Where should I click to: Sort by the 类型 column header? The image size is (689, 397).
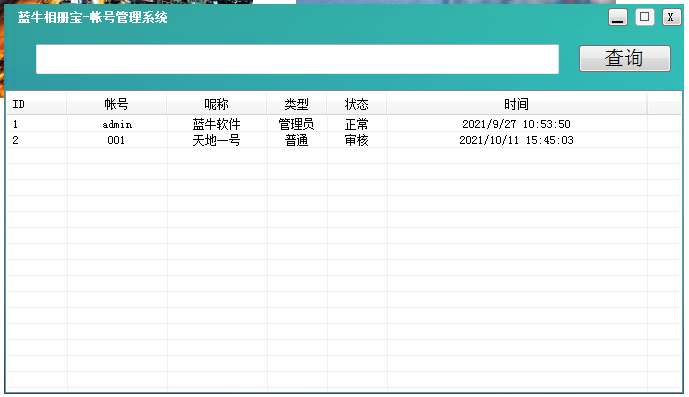297,104
